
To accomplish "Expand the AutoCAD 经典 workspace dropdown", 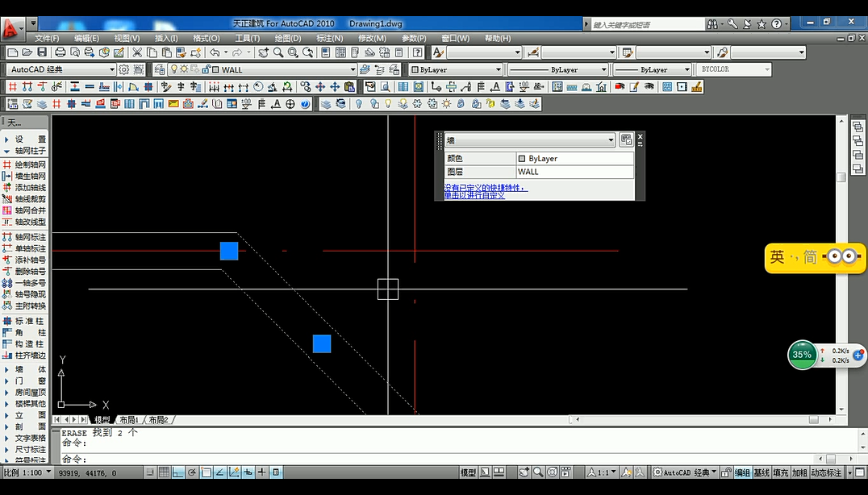I will [111, 70].
